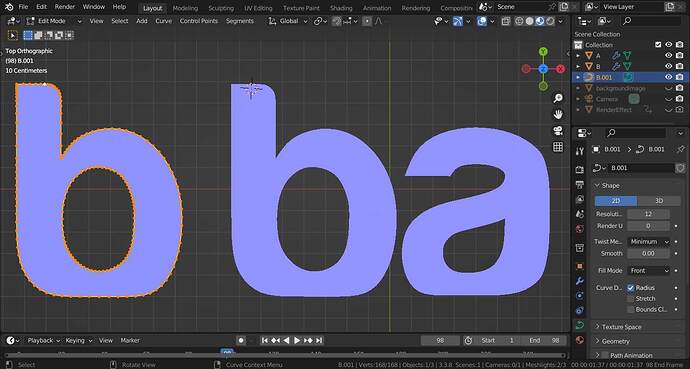Select rendered viewport shading
The image size is (690, 369).
coord(550,21)
